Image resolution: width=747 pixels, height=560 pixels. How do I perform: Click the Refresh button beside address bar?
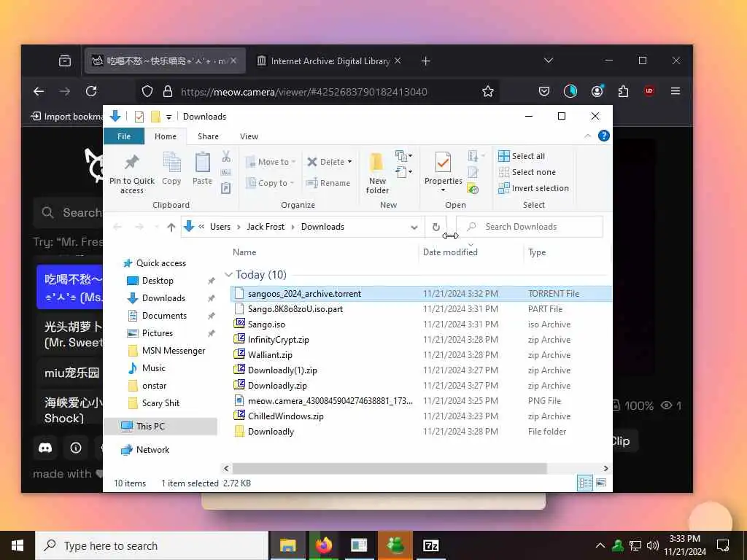pos(436,227)
